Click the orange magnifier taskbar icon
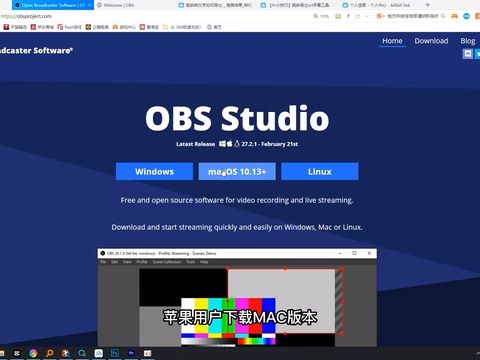 coord(49,353)
